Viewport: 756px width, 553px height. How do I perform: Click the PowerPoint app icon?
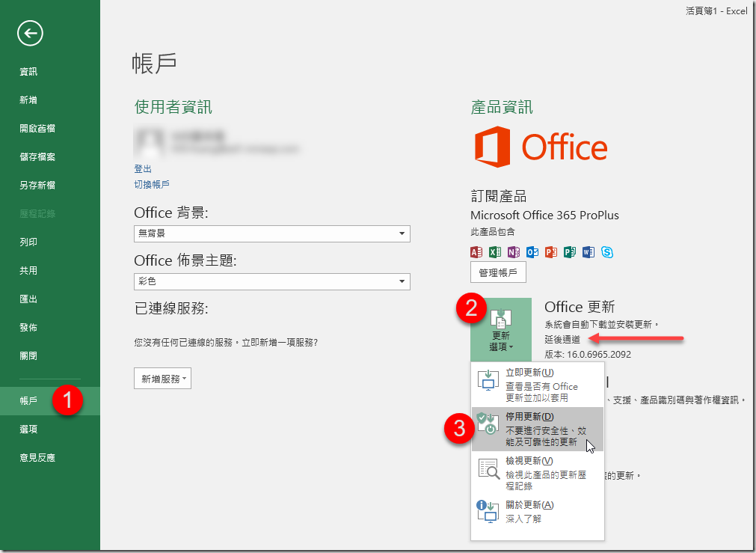point(551,252)
